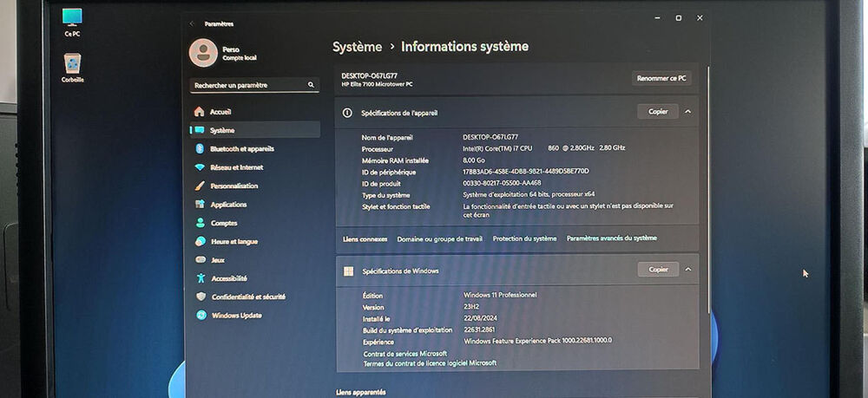Viewport: 868px width, 398px height.
Task: Click the Applications grid icon
Action: click(201, 204)
